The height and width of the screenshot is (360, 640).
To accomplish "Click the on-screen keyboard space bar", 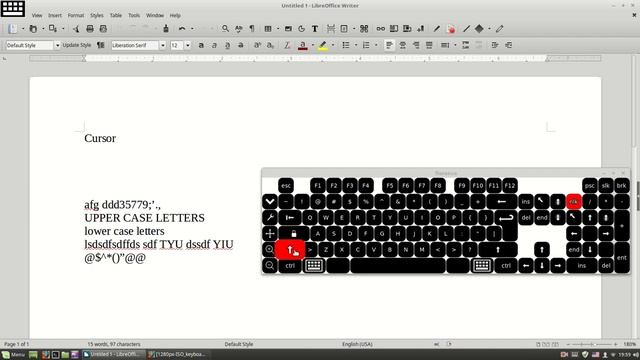I will coord(398,266).
